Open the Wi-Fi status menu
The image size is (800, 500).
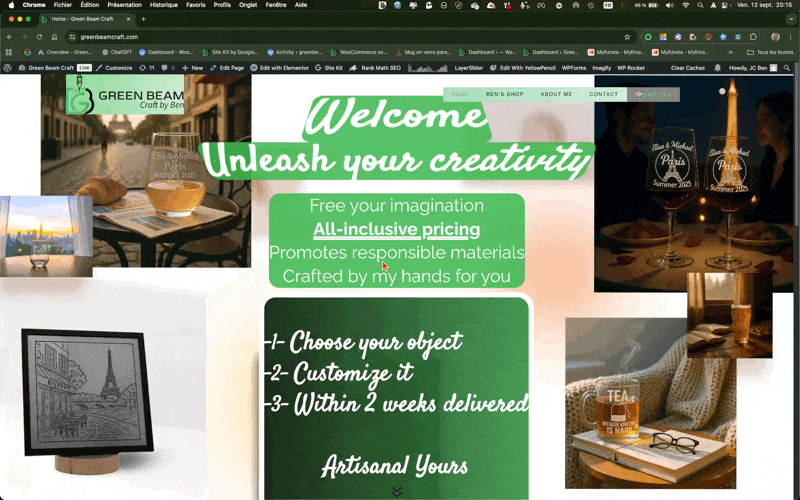(686, 5)
